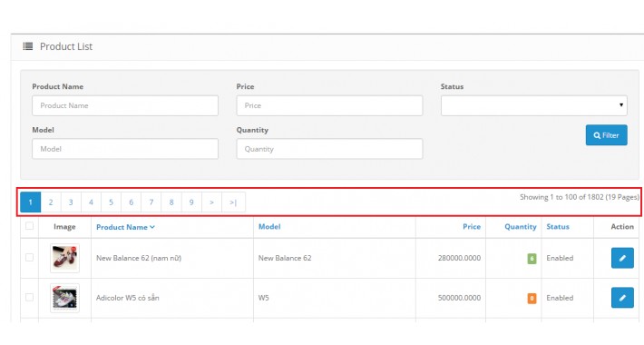
Task: Go to pagination page 9
Action: 191,202
